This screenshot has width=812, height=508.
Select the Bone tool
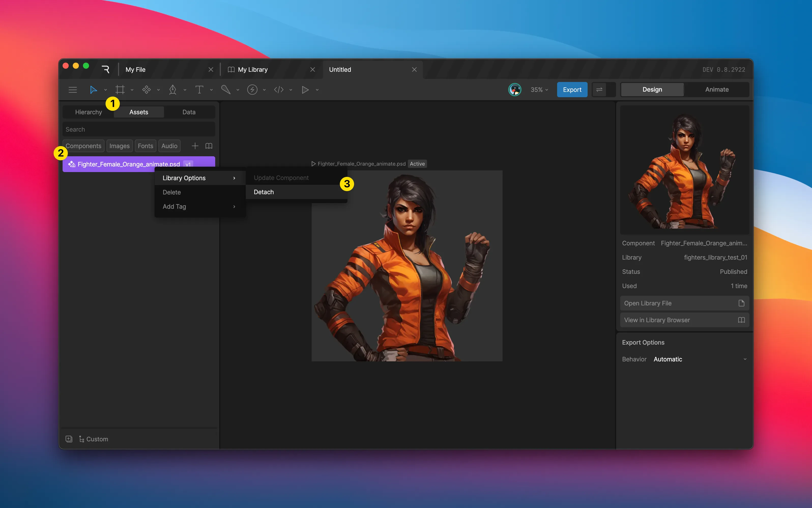tap(226, 90)
